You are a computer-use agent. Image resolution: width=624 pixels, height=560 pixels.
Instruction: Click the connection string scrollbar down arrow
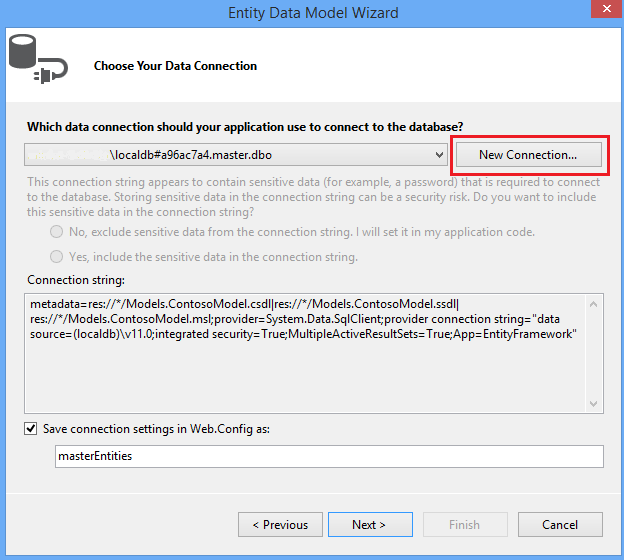(x=594, y=403)
